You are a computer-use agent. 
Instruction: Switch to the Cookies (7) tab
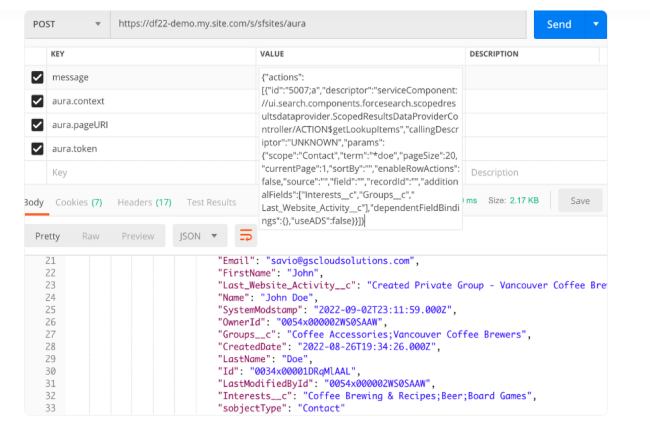pos(78,202)
